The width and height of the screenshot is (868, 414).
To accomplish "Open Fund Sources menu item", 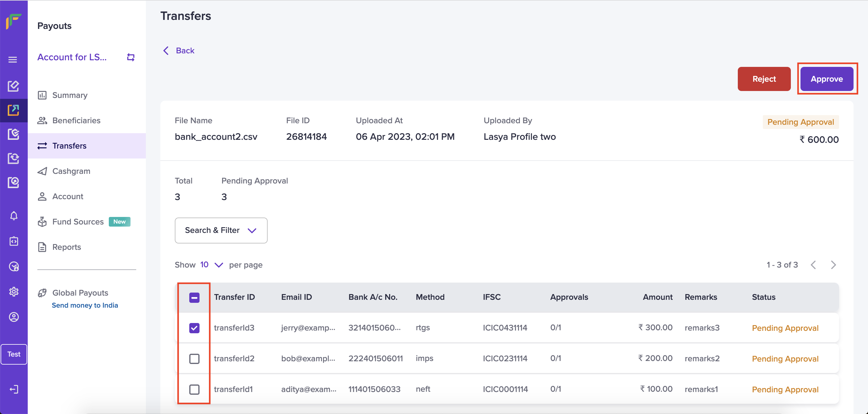I will pyautogui.click(x=78, y=222).
